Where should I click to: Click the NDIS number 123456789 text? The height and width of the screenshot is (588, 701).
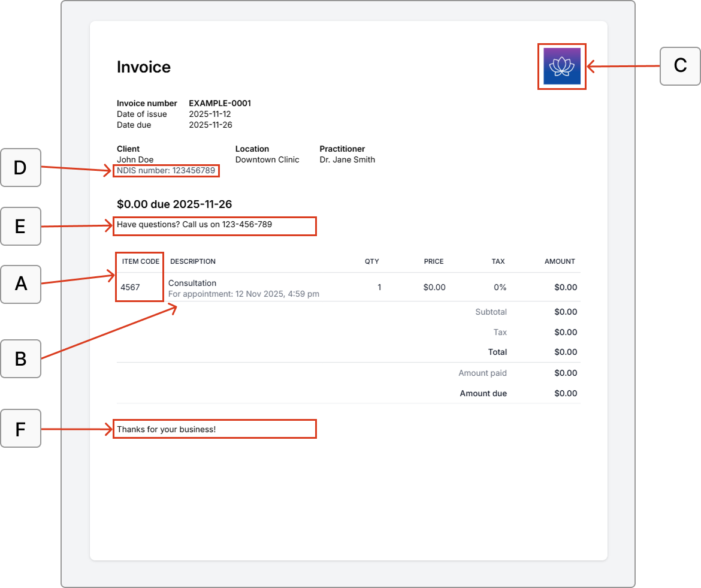166,171
